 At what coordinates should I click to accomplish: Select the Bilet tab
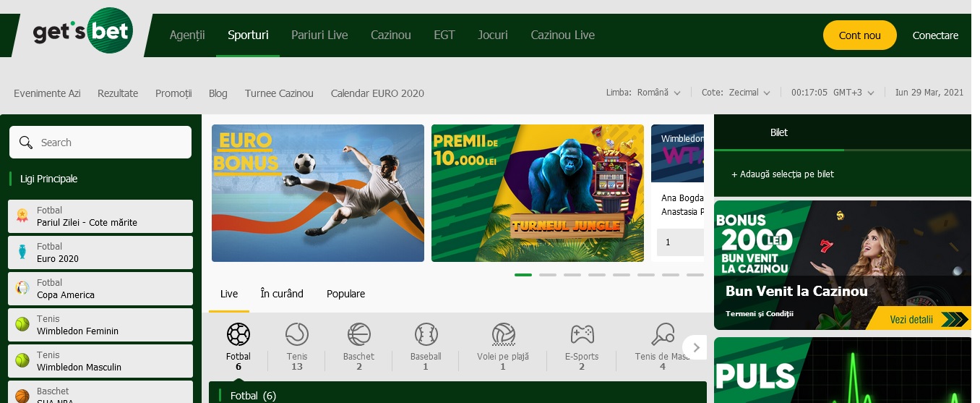coord(779,132)
